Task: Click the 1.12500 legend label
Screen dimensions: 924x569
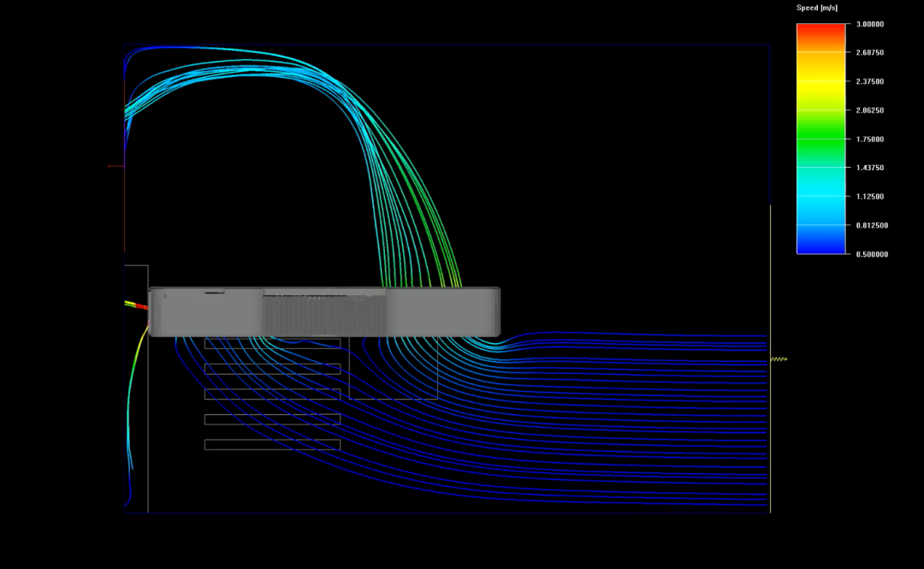Action: pyautogui.click(x=870, y=197)
